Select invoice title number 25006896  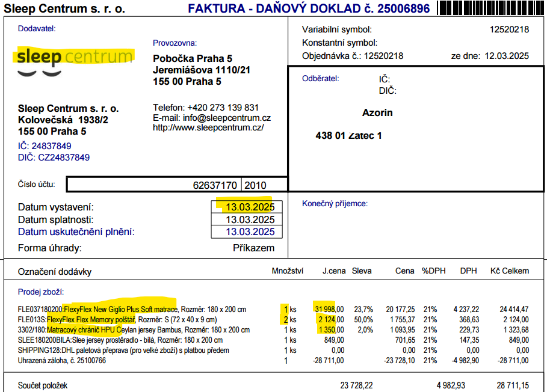tap(403, 8)
